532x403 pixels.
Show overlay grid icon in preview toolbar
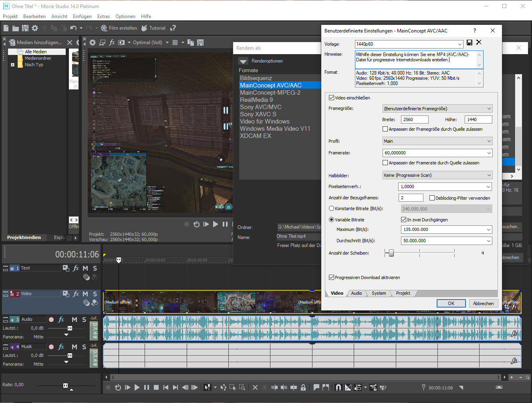click(x=175, y=43)
